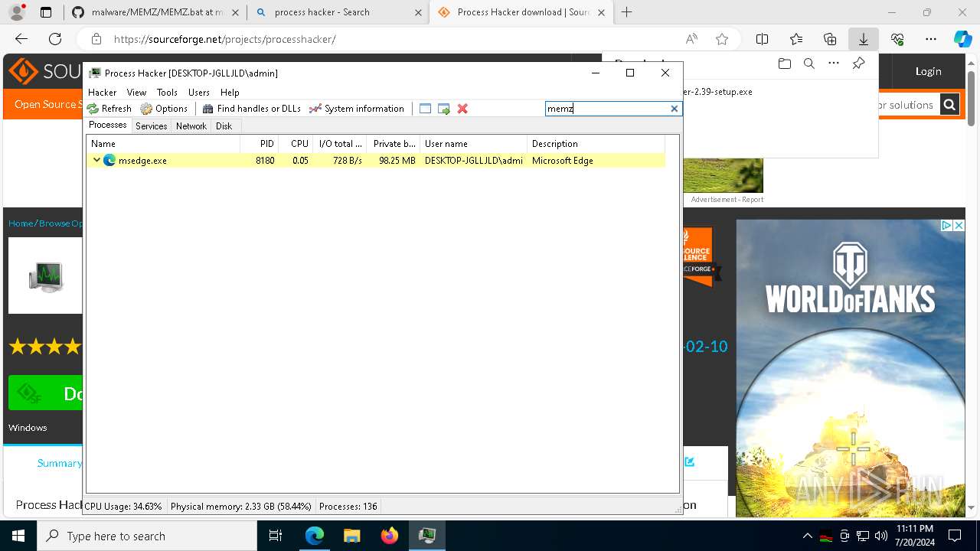The image size is (980, 551).
Task: Sort by the Description column
Action: 596,143
